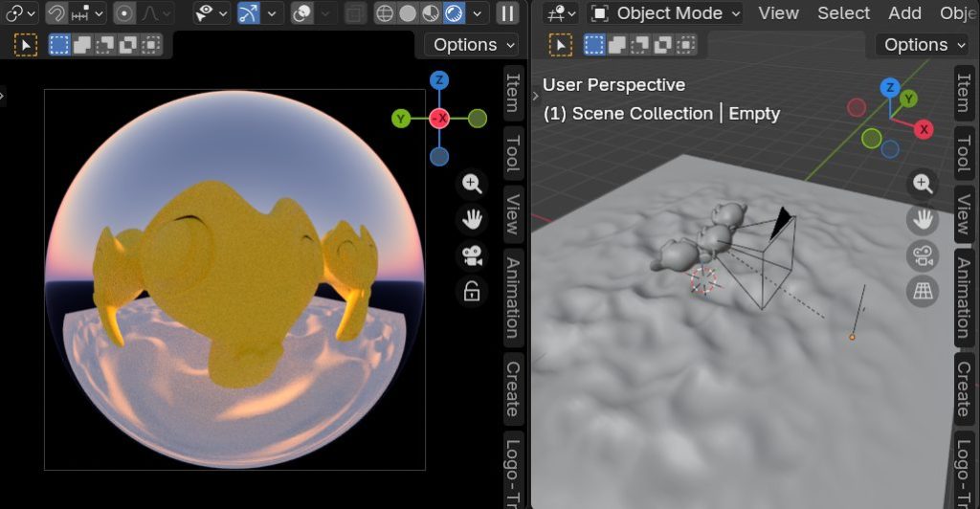Open the Add menu

point(904,13)
